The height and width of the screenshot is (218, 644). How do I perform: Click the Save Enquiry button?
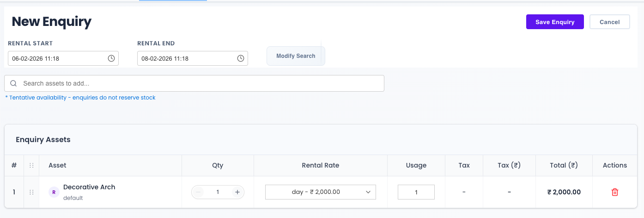click(555, 22)
